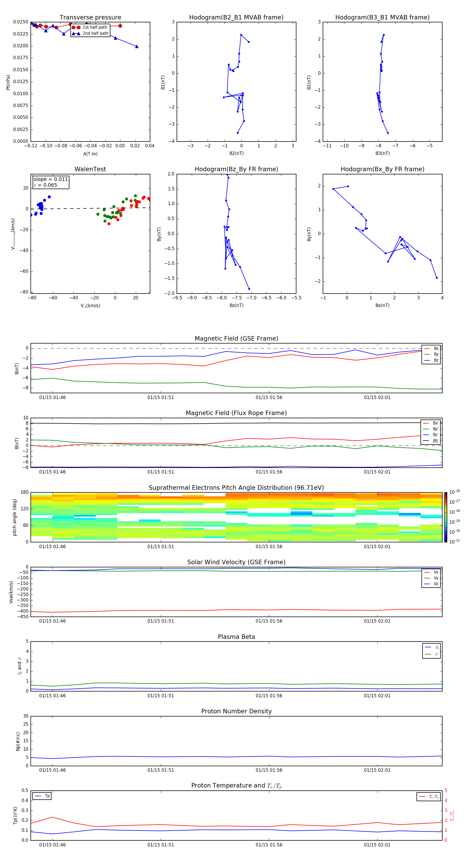
Task: Click the "Np(#/cc)" axis label
Action: click(x=18, y=741)
